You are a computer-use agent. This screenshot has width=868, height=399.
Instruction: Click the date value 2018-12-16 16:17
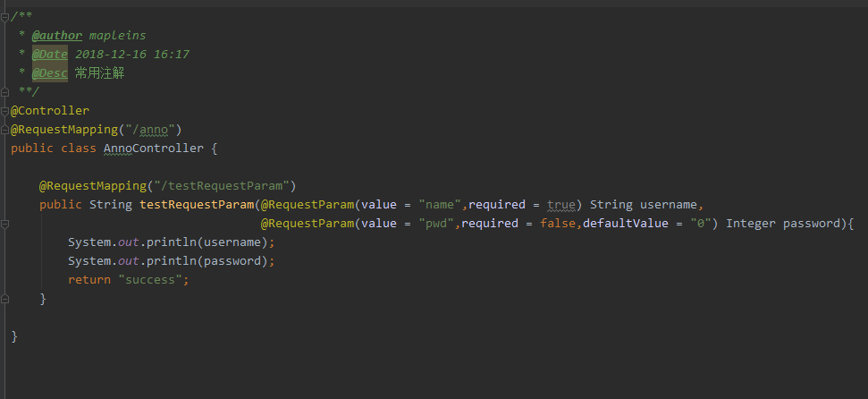pyautogui.click(x=132, y=55)
